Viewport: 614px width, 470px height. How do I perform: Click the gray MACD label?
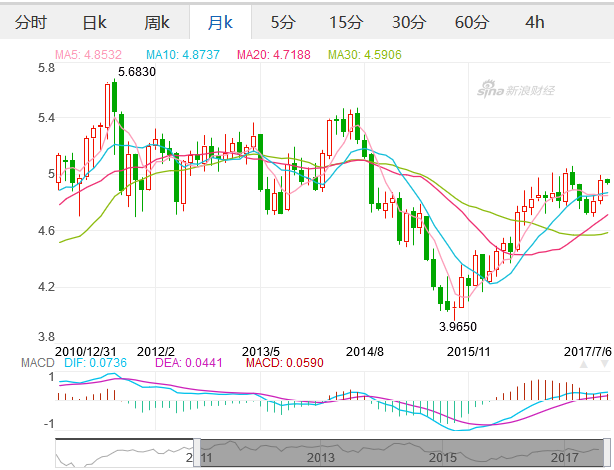tap(38, 363)
